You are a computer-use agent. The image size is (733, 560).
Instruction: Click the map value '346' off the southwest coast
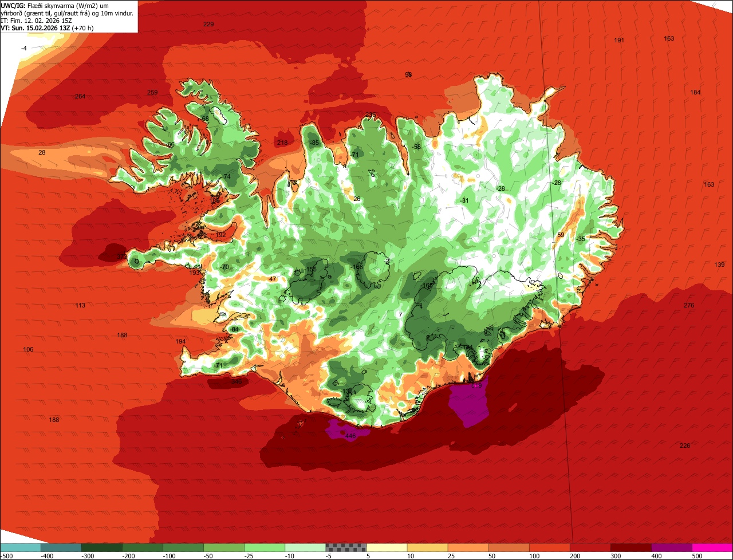click(237, 381)
